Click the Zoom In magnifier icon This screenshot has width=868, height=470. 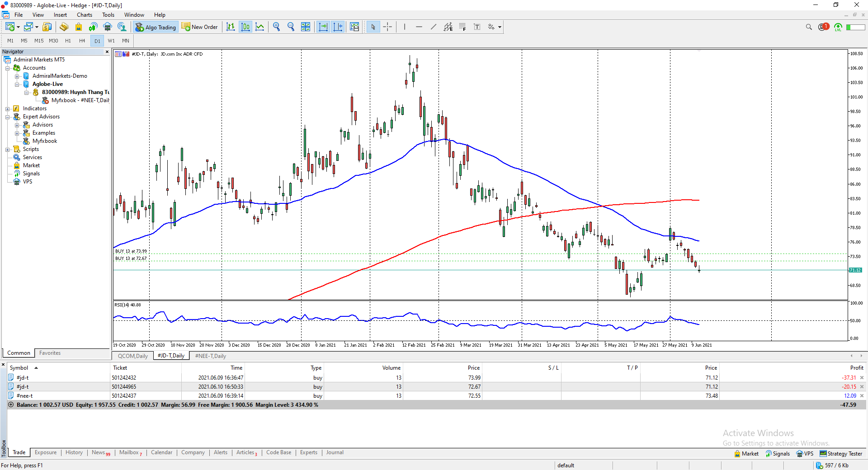pos(277,27)
